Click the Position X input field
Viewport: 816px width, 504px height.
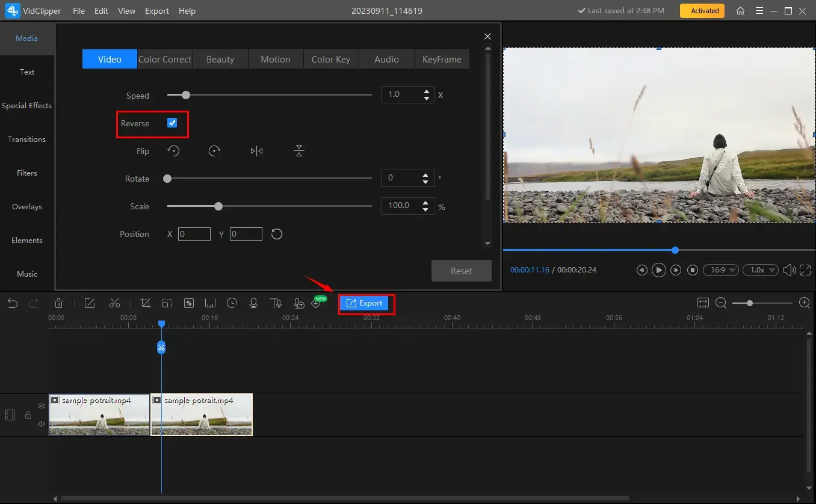[x=194, y=234]
